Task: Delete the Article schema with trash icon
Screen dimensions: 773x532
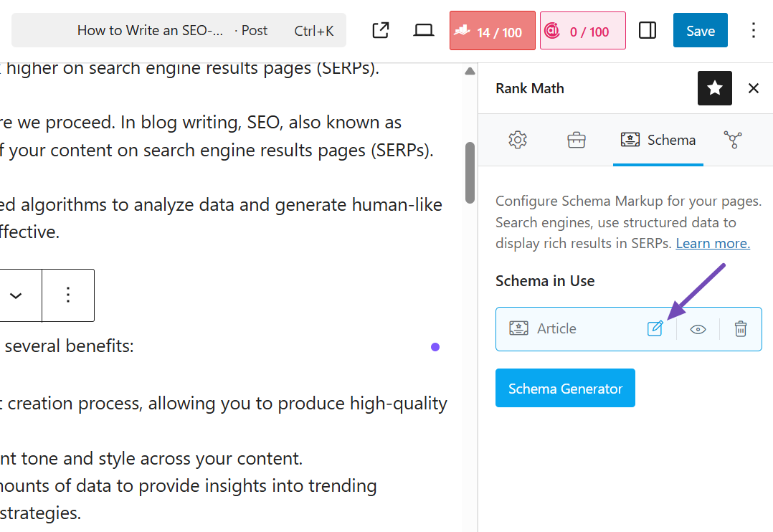Action: click(x=741, y=328)
